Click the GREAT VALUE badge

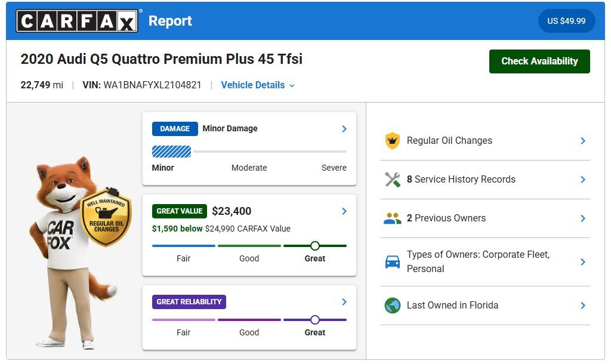[x=179, y=211]
